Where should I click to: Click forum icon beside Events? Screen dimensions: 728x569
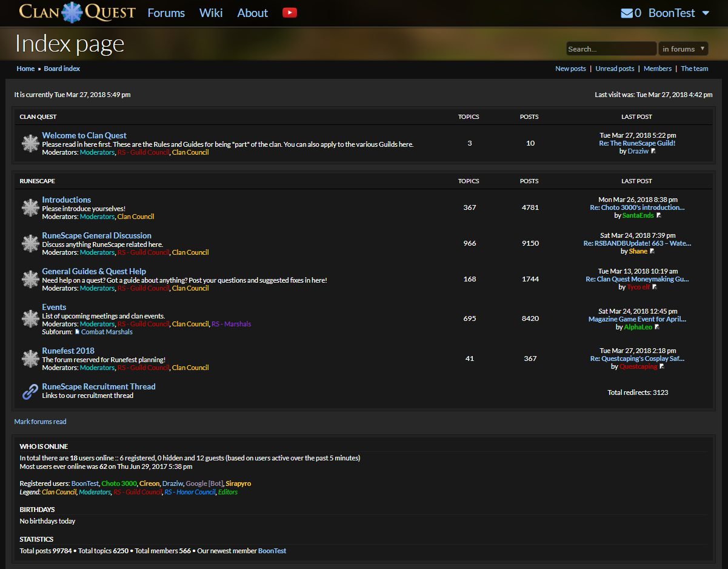[30, 318]
